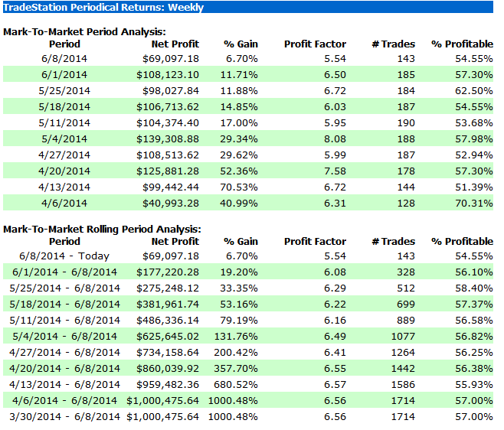Select the 6/8/2014 - Today rolling period
The height and width of the screenshot is (430, 504).
(64, 256)
